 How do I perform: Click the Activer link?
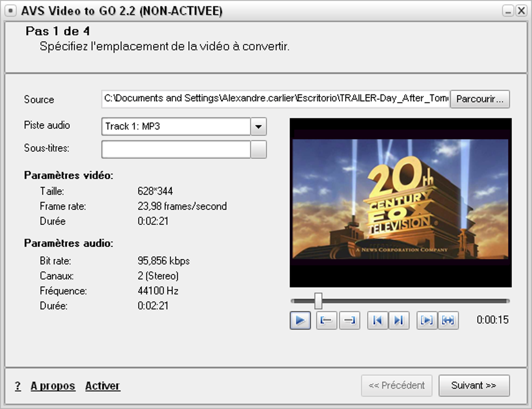(x=102, y=386)
